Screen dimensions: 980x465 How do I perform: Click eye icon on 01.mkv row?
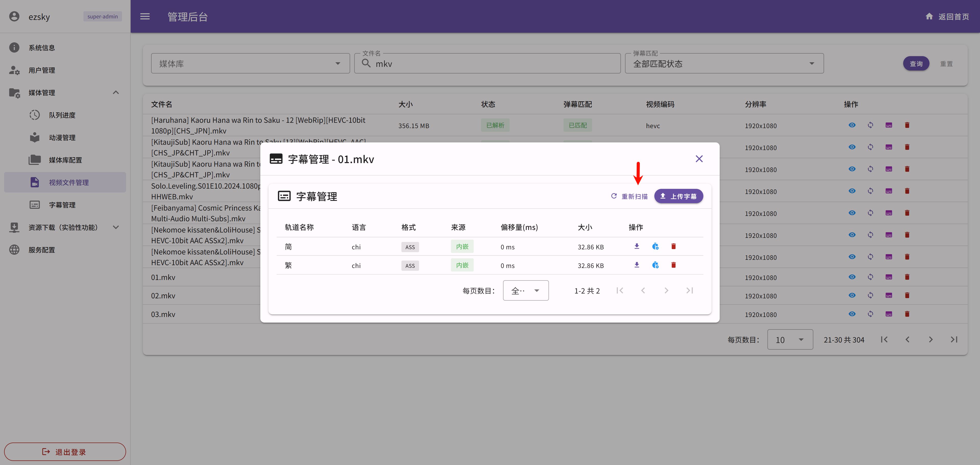pyautogui.click(x=852, y=277)
